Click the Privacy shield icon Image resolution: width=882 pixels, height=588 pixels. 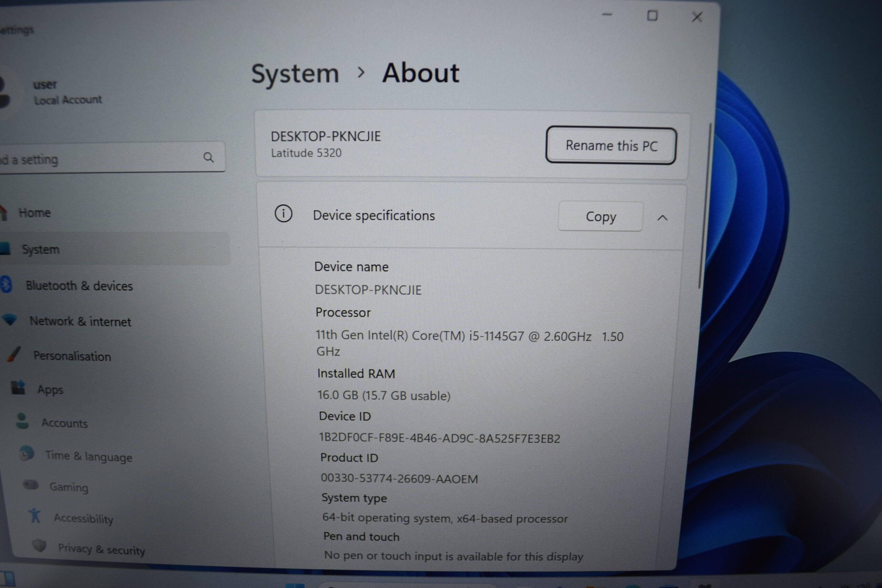[39, 546]
